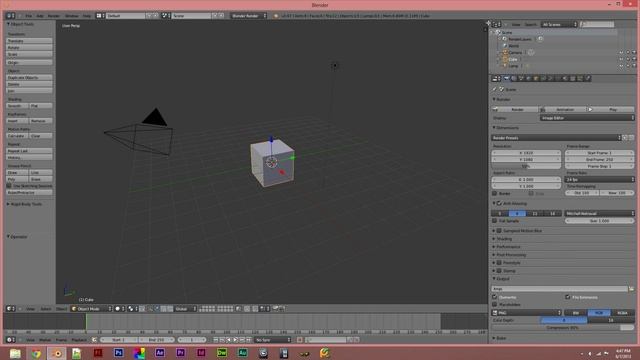
Task: Open Photoshop from the taskbar
Action: pyautogui.click(x=118, y=353)
